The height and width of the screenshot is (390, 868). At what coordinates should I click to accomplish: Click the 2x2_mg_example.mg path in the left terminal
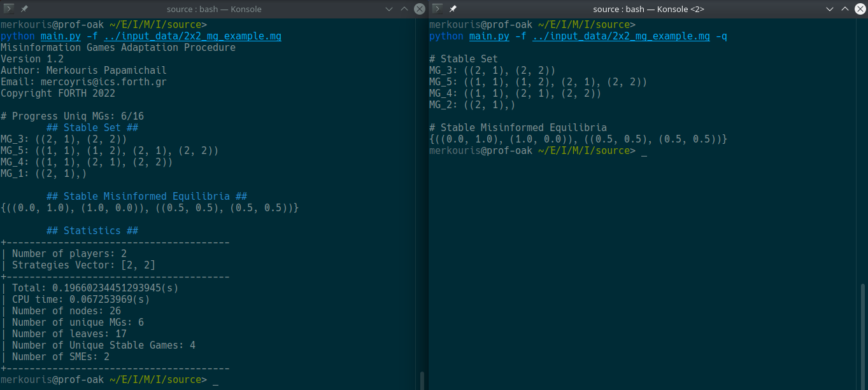tap(192, 36)
